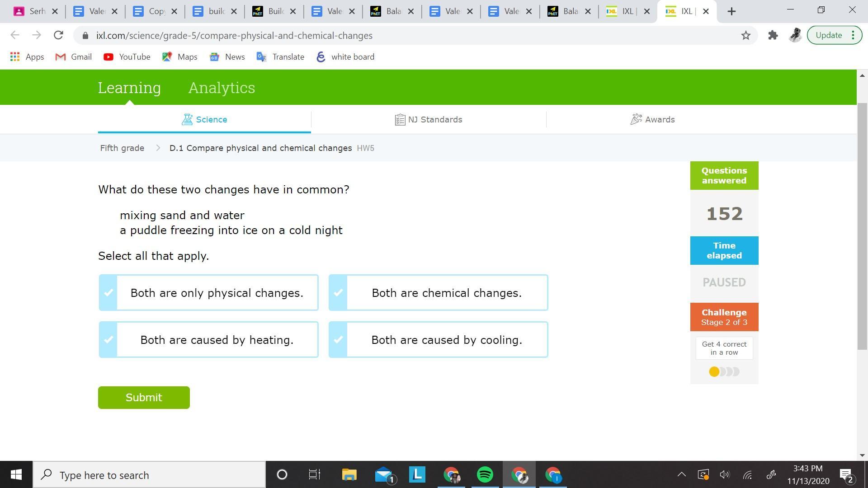This screenshot has width=868, height=488.
Task: Click the Gmail bookmark
Action: [73, 57]
